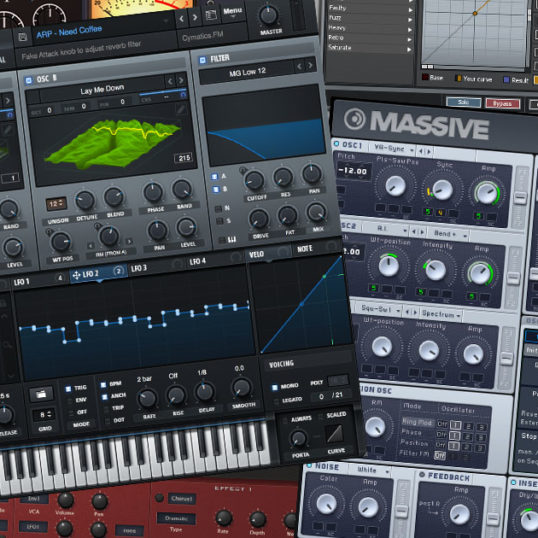Click the Massive OSC1 routing fader
The width and height of the screenshot is (538, 538).
point(521,197)
